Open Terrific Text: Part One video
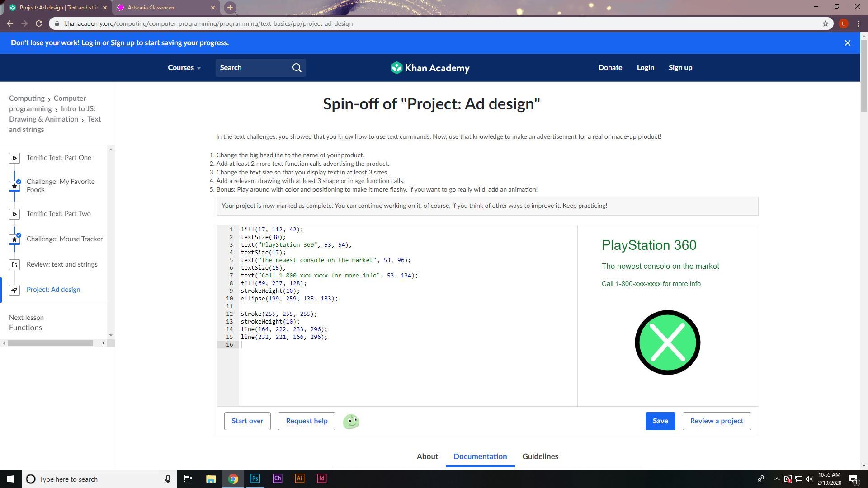This screenshot has width=868, height=488. [59, 158]
